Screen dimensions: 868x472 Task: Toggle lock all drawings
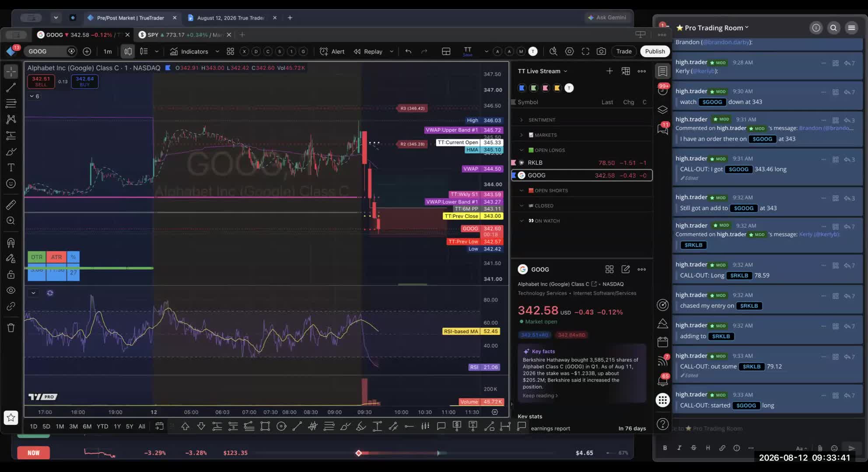(x=11, y=274)
